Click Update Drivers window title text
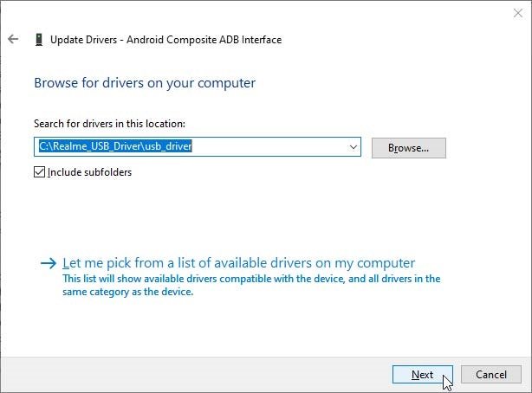The height and width of the screenshot is (393, 532). click(x=165, y=40)
